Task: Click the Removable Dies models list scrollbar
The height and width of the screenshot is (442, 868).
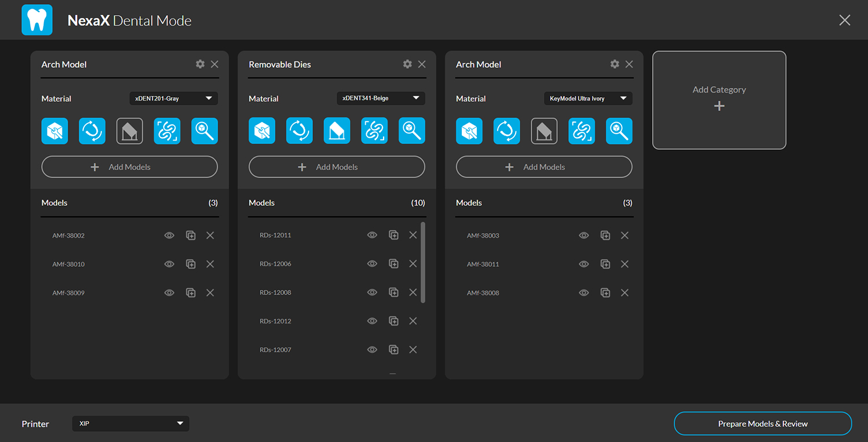Action: tap(423, 262)
